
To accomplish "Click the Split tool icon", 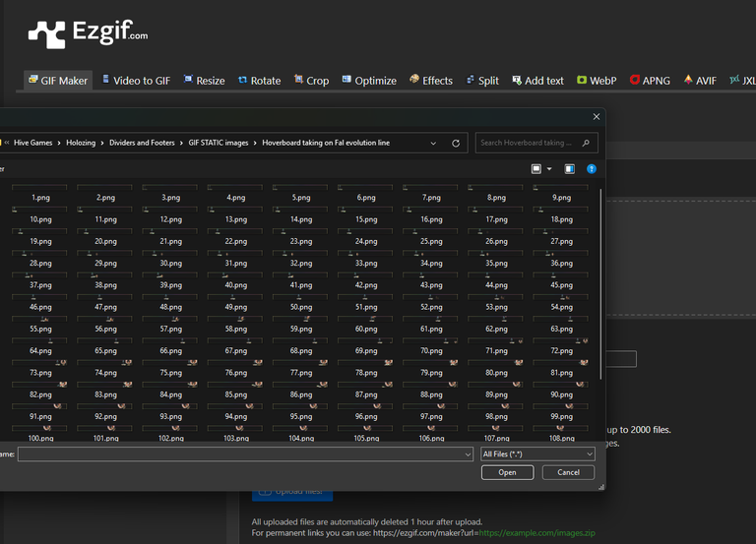I will 471,80.
